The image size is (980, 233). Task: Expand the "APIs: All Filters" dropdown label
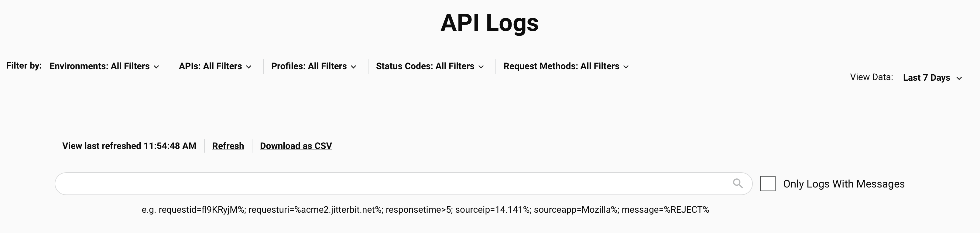(x=210, y=66)
